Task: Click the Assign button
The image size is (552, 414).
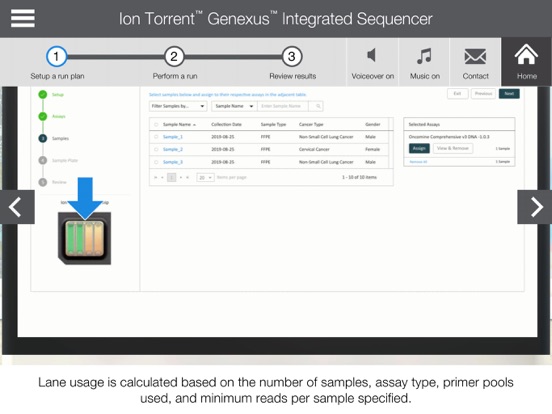Action: coord(419,148)
